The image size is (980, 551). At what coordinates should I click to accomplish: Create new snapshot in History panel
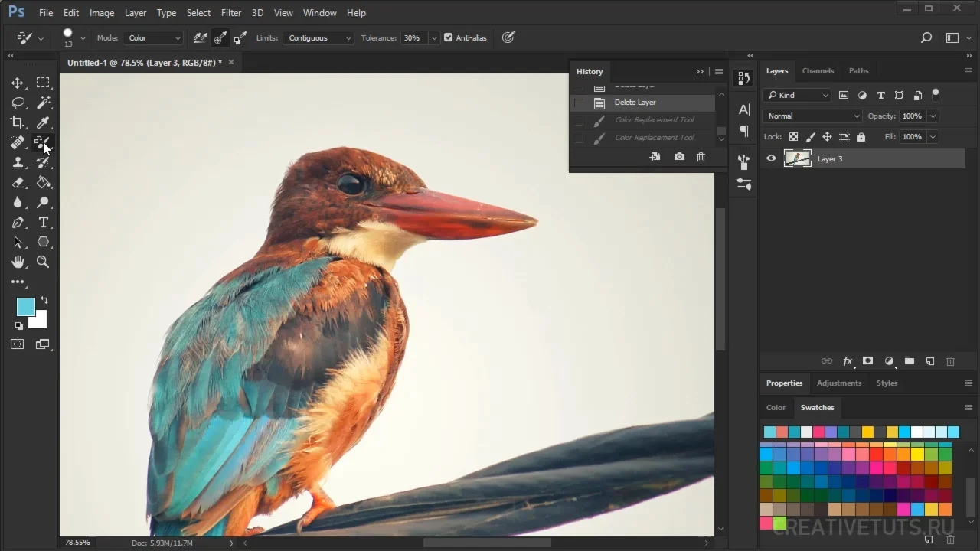[679, 157]
